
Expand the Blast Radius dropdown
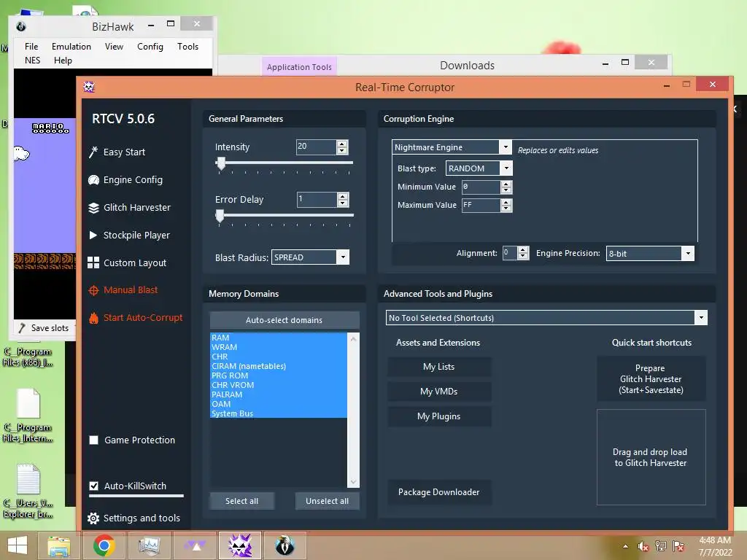[x=343, y=257]
